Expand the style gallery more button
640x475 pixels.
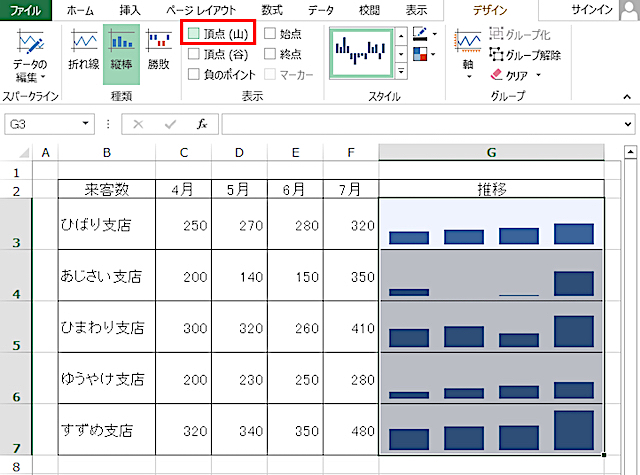[x=401, y=71]
